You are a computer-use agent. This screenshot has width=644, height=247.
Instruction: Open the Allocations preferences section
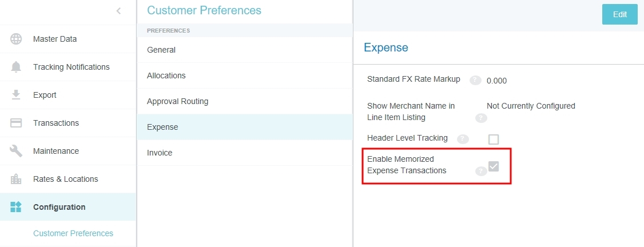166,75
